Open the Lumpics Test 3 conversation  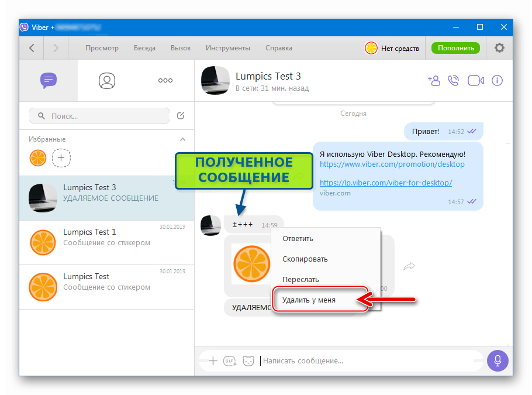tap(107, 198)
